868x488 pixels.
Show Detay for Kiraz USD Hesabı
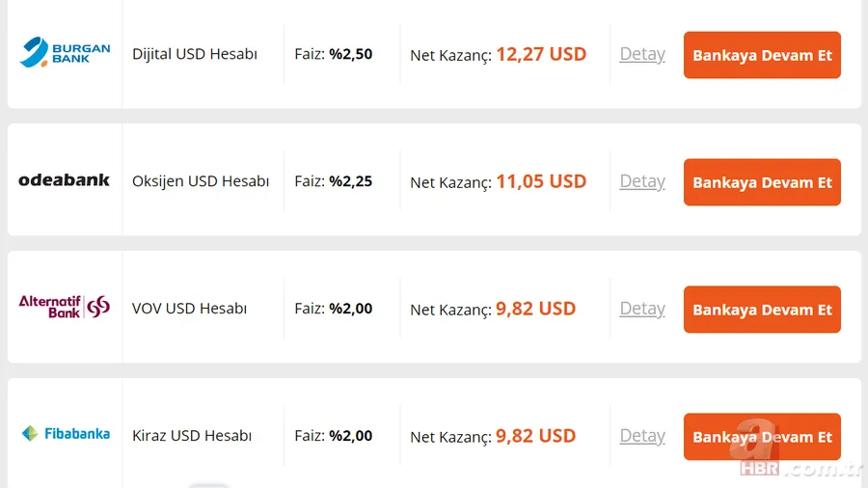642,436
